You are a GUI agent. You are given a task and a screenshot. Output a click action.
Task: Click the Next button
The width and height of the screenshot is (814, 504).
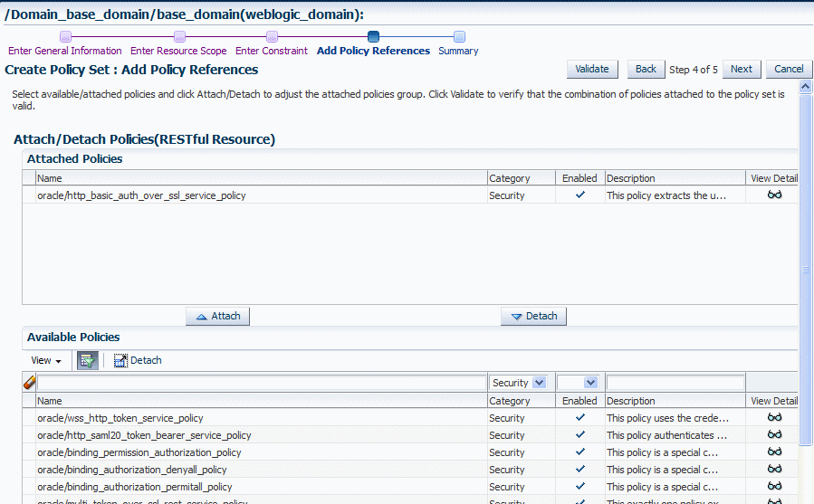[742, 69]
